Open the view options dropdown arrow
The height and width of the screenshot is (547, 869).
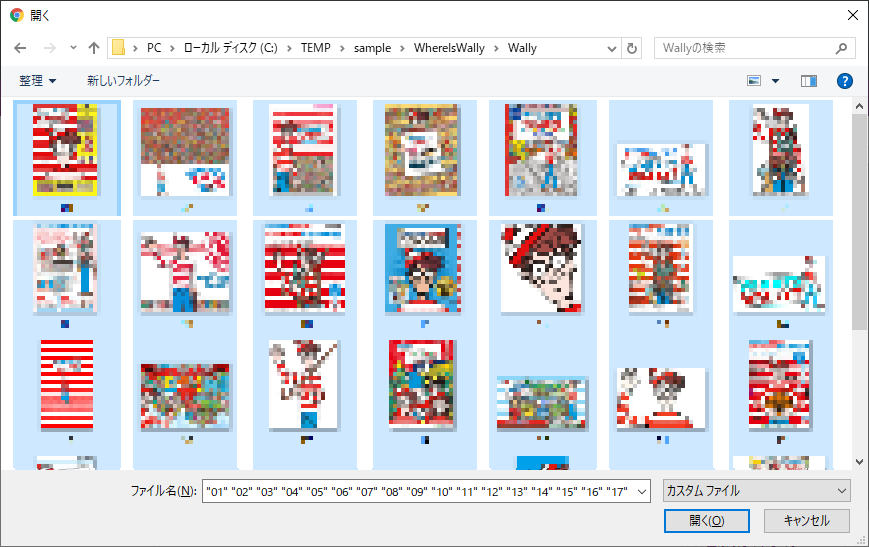[x=775, y=81]
